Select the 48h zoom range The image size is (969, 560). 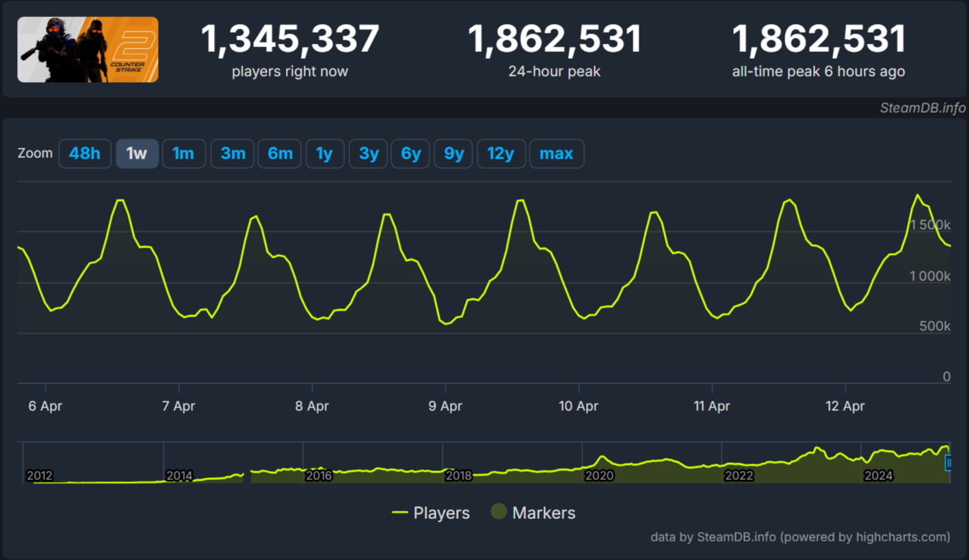85,154
